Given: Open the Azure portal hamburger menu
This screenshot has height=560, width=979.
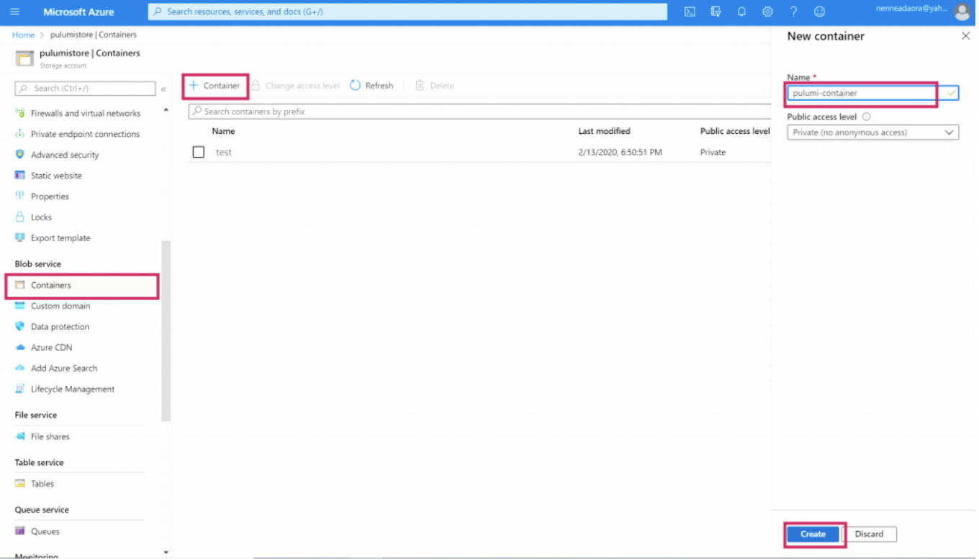Looking at the screenshot, I should click(x=14, y=12).
